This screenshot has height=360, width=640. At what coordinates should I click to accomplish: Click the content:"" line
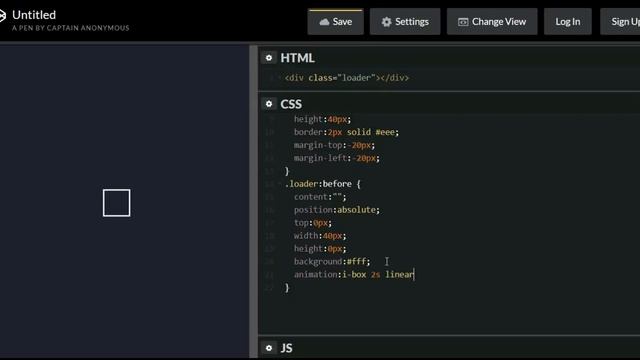coord(320,197)
